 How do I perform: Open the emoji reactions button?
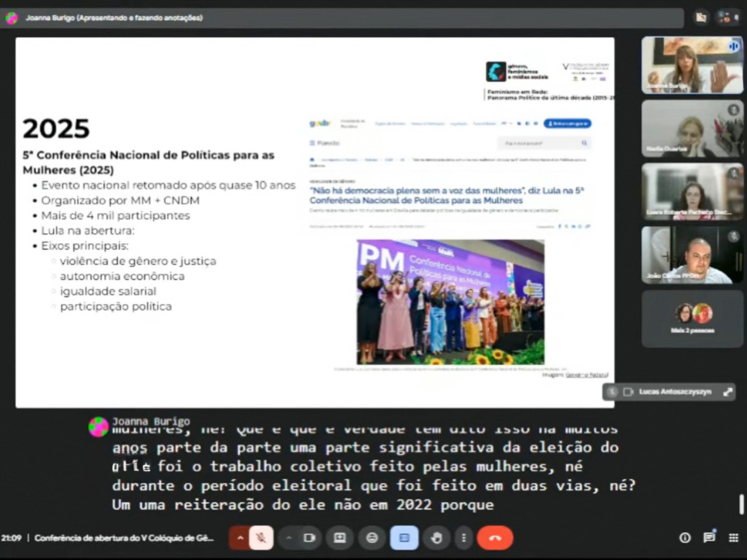pos(372,538)
